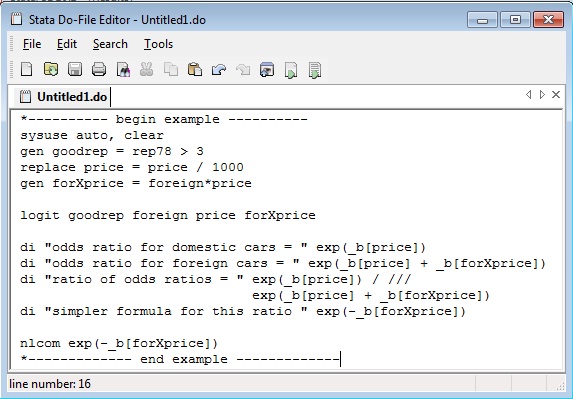
Task: Click the Copy toolbar icon
Action: pyautogui.click(x=171, y=69)
